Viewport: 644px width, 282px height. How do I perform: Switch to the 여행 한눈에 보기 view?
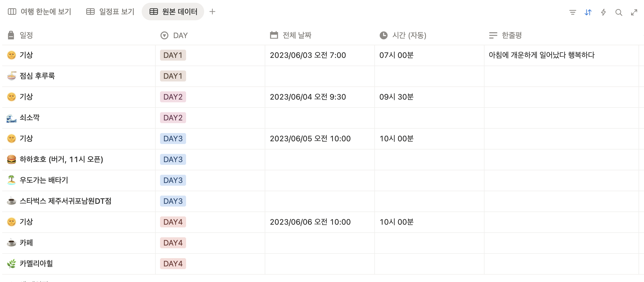(40, 12)
